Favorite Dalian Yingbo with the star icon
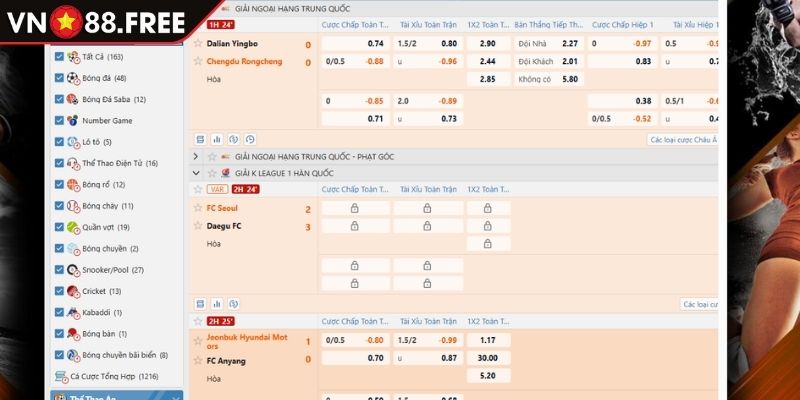Viewport: 800px width, 400px height. click(197, 44)
